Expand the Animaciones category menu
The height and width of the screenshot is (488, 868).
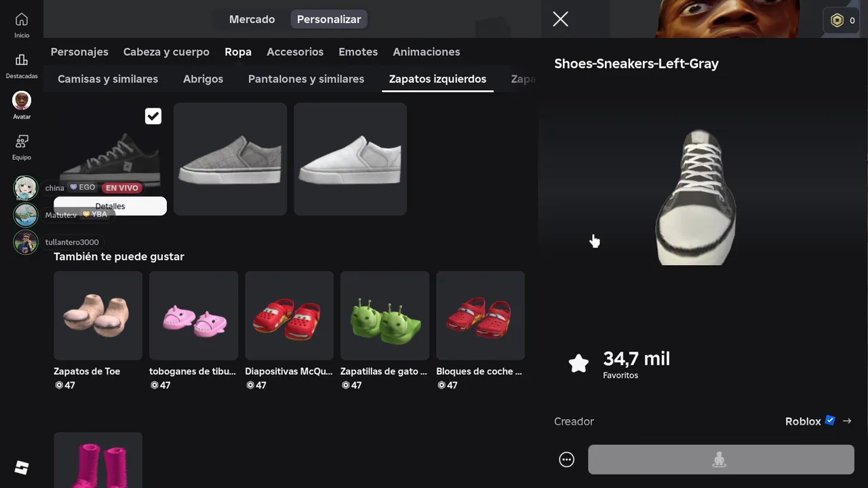427,52
